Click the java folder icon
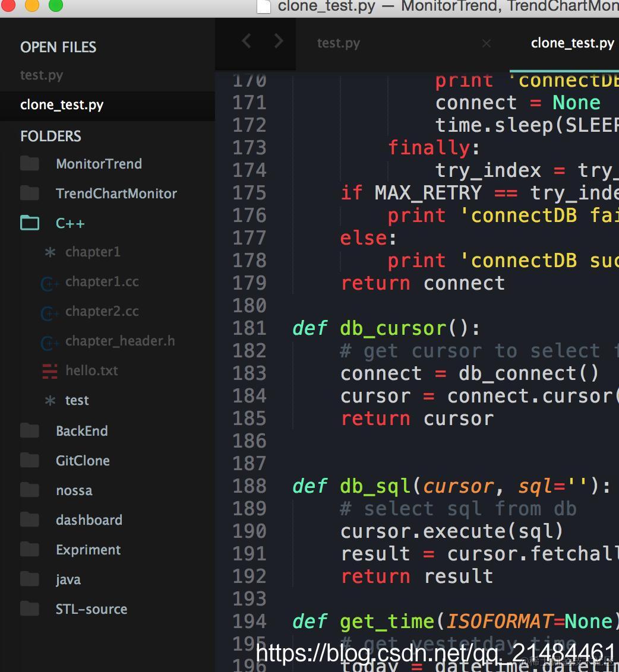This screenshot has height=672, width=619. [30, 579]
